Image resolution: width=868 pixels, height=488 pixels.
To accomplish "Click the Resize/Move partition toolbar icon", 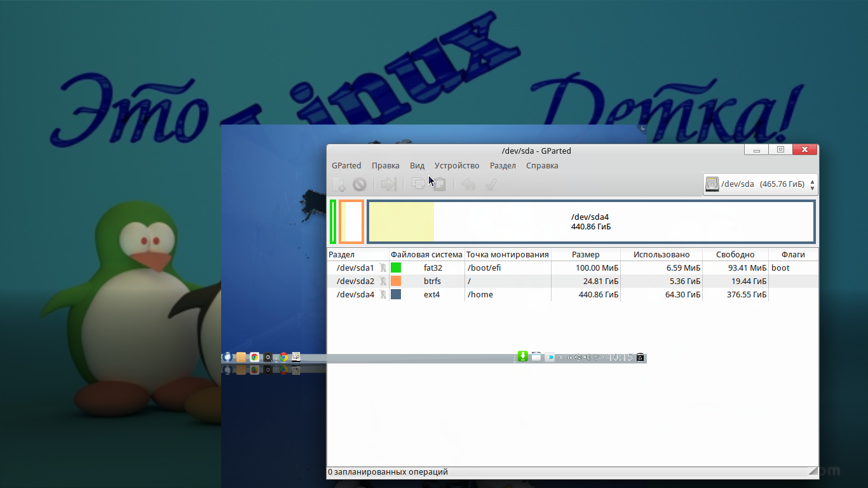I will [388, 184].
